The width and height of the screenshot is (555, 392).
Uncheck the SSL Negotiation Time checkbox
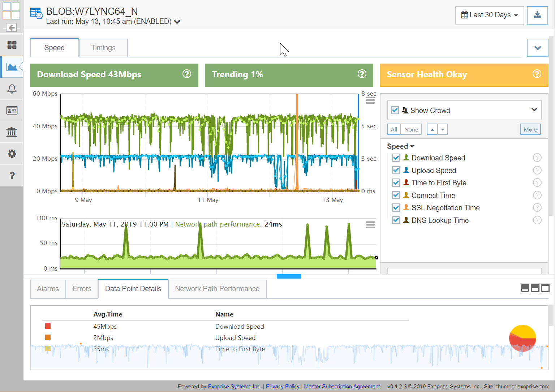point(396,208)
